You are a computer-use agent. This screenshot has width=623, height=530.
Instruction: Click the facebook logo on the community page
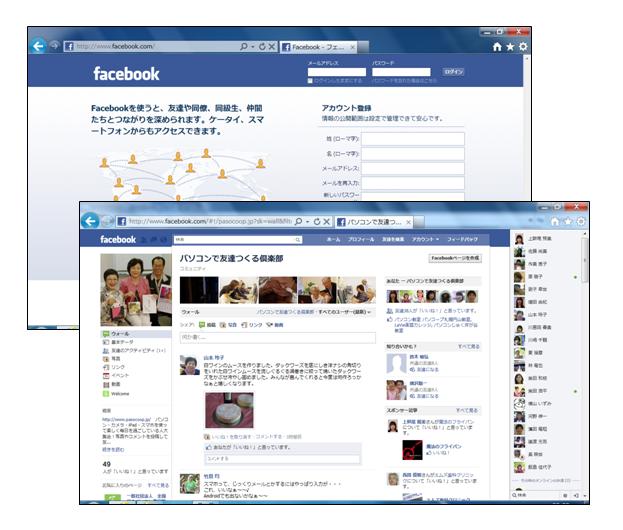pyautogui.click(x=118, y=240)
